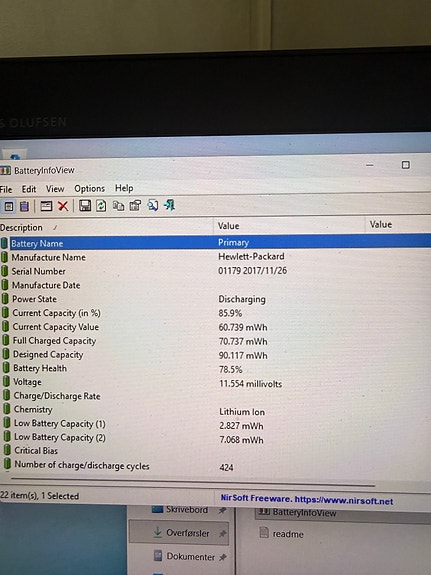Switch to battery information view toolbar icon
This screenshot has height=575, width=431.
(x=9, y=206)
